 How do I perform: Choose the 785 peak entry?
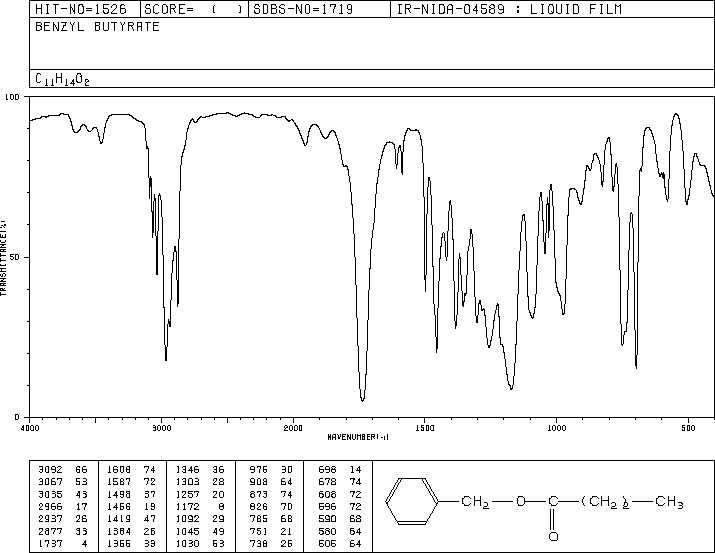tap(271, 519)
